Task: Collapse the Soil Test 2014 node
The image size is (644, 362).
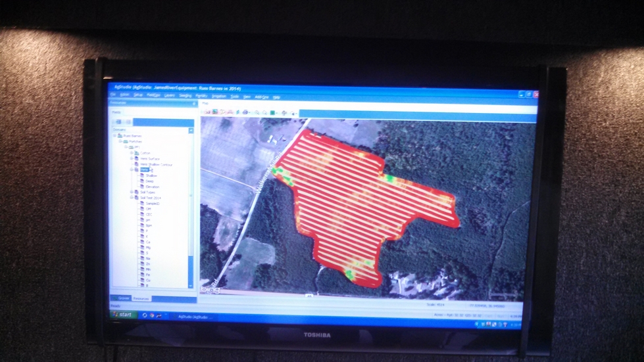Action: 131,197
